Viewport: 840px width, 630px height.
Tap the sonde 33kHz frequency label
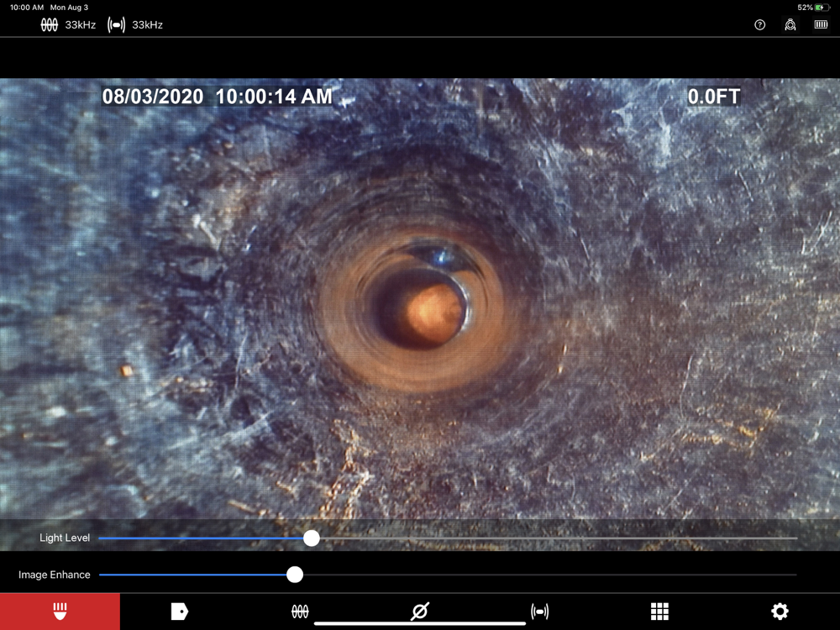point(147,24)
